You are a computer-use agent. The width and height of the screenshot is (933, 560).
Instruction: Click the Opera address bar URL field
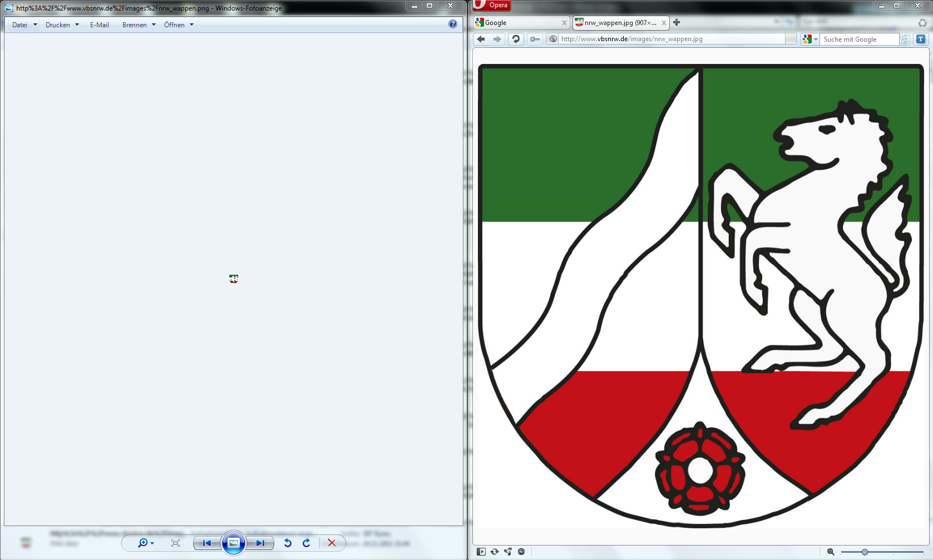coord(671,39)
